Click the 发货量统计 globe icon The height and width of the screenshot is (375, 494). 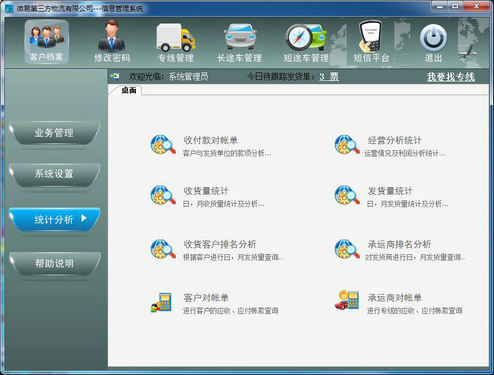tap(347, 195)
